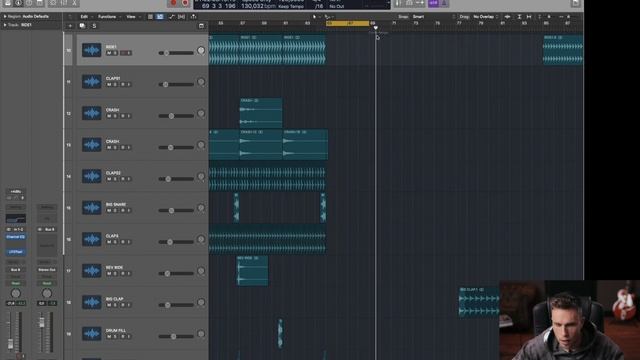Click the RIDE1 track pan knob

coord(201,51)
